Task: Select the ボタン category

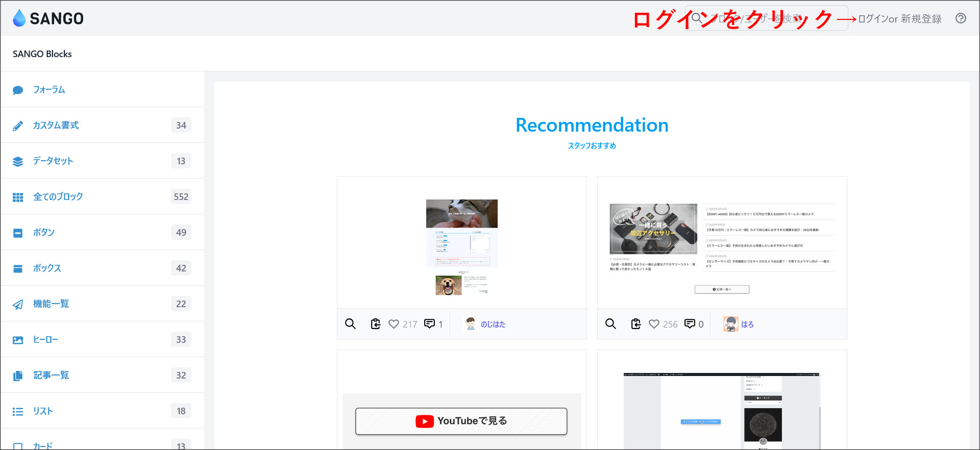Action: [x=44, y=233]
